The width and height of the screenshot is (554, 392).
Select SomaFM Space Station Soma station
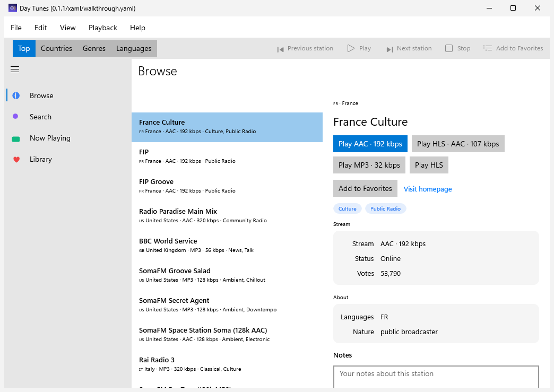pos(227,335)
